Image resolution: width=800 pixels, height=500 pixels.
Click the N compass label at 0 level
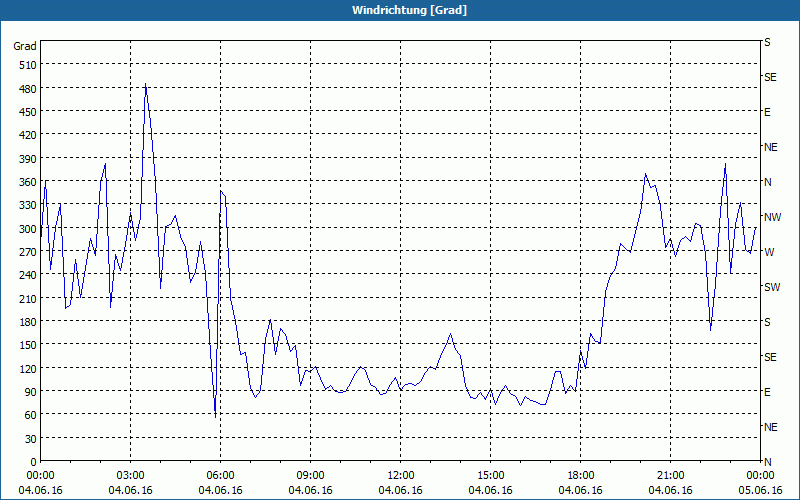point(767,462)
